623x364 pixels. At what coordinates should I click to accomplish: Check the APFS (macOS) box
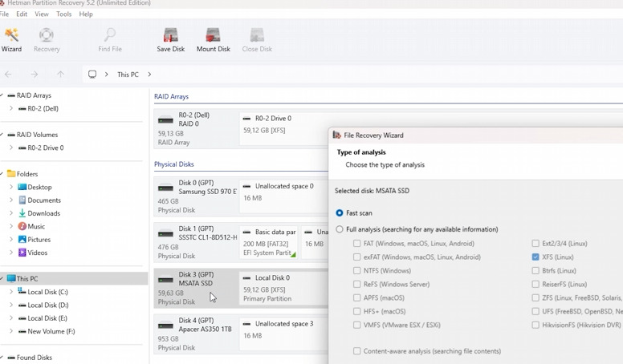[356, 297]
